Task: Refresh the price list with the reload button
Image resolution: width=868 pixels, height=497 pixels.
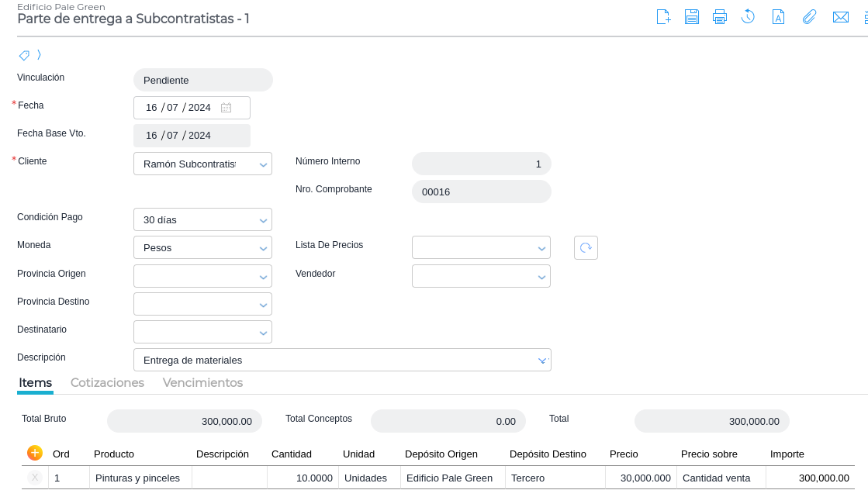Action: coord(586,248)
